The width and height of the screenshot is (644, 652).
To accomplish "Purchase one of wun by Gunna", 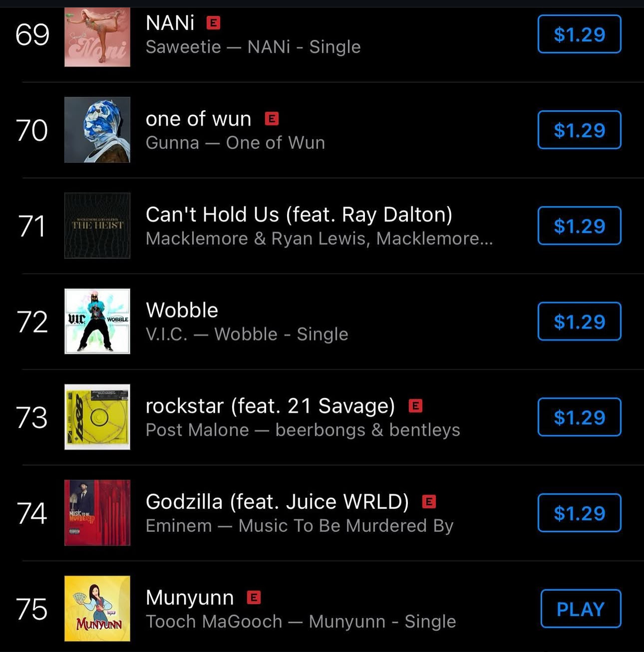I will [580, 130].
